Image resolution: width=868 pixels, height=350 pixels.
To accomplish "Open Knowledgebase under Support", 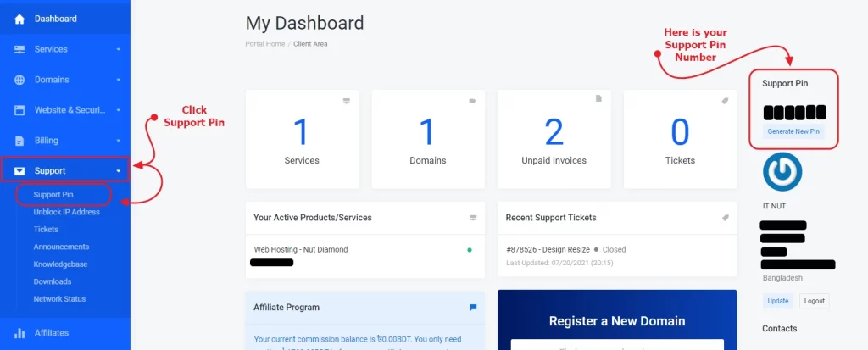I will pyautogui.click(x=60, y=264).
